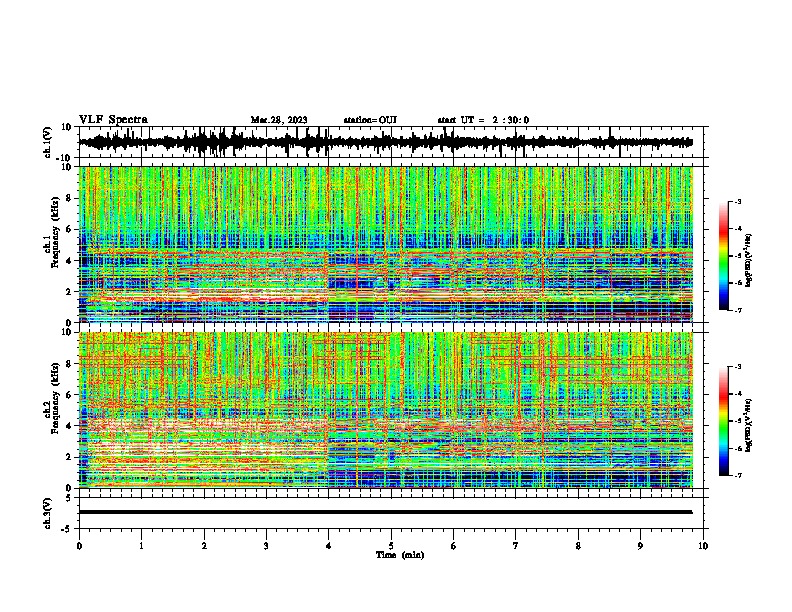Click the date label "Mar.28, 2023"
This screenshot has width=792, height=612.
tap(279, 120)
